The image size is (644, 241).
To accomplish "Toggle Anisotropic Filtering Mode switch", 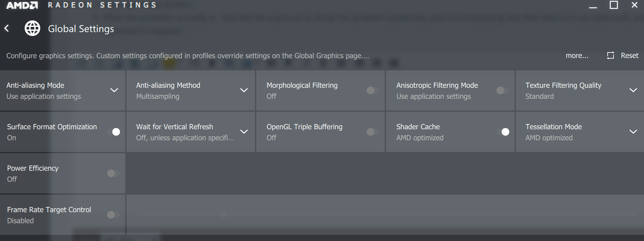I will coord(503,90).
